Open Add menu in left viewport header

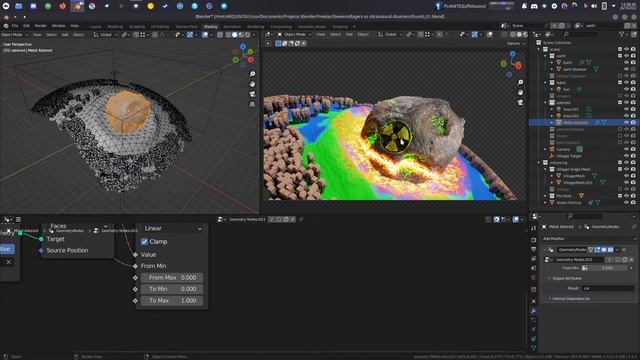[x=65, y=35]
